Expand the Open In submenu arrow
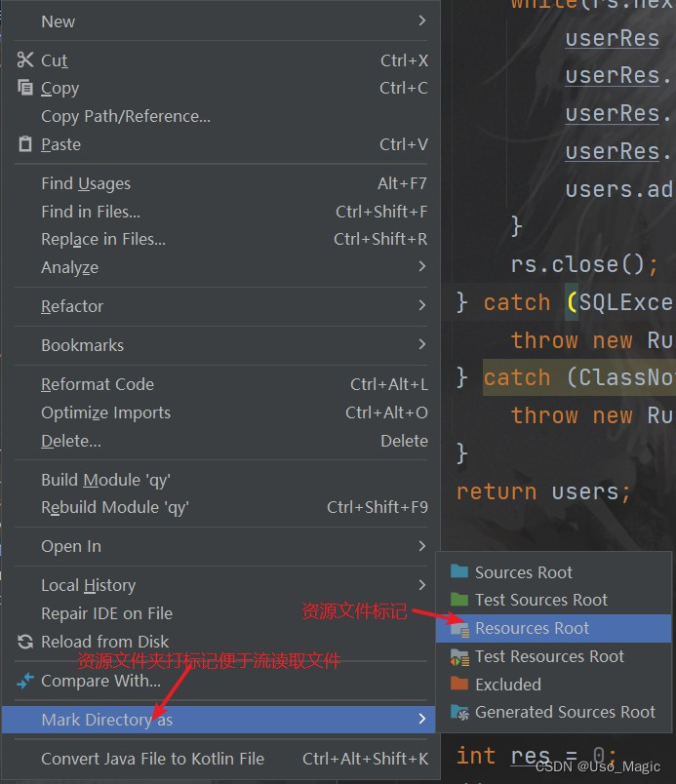This screenshot has width=676, height=784. click(x=422, y=545)
